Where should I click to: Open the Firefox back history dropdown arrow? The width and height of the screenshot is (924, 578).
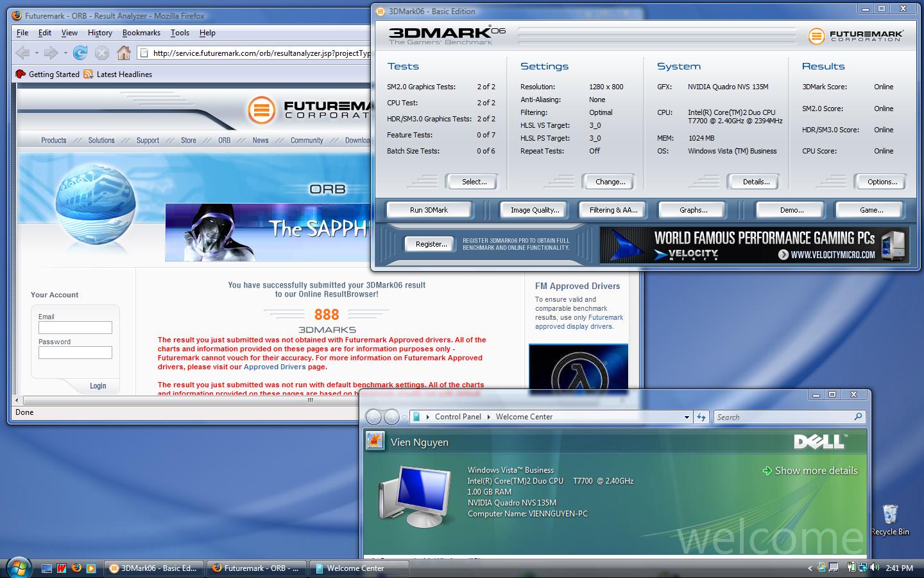click(37, 53)
